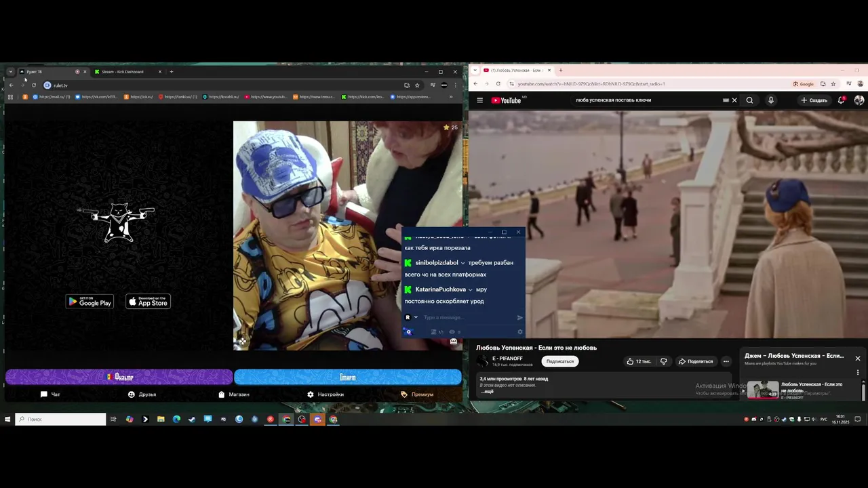868x488 pixels.
Task: Open the kick.com bookmark
Action: pos(363,97)
